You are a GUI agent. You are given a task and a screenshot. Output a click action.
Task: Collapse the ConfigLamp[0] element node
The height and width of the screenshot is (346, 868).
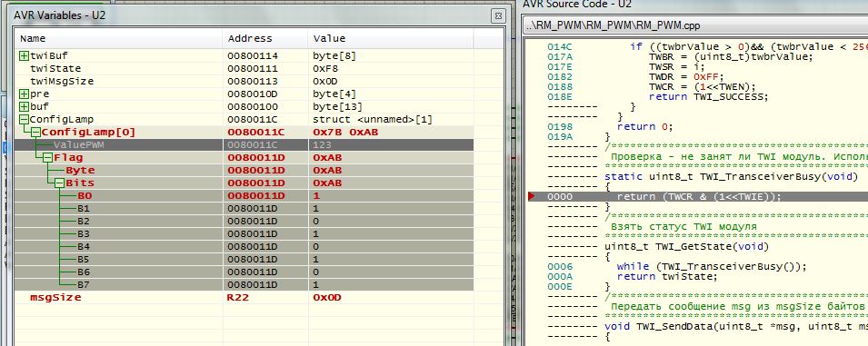tap(35, 132)
